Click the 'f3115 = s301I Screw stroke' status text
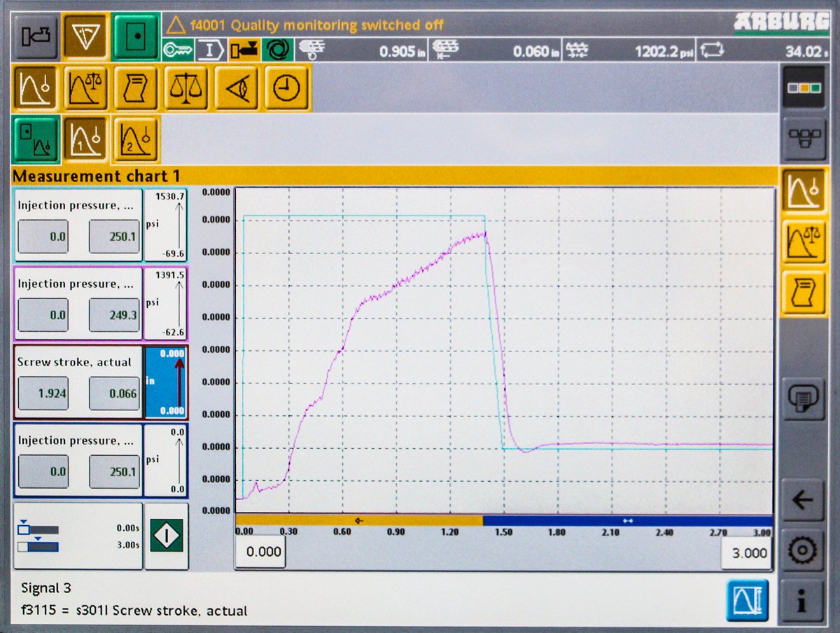Viewport: 840px width, 633px height. click(134, 611)
